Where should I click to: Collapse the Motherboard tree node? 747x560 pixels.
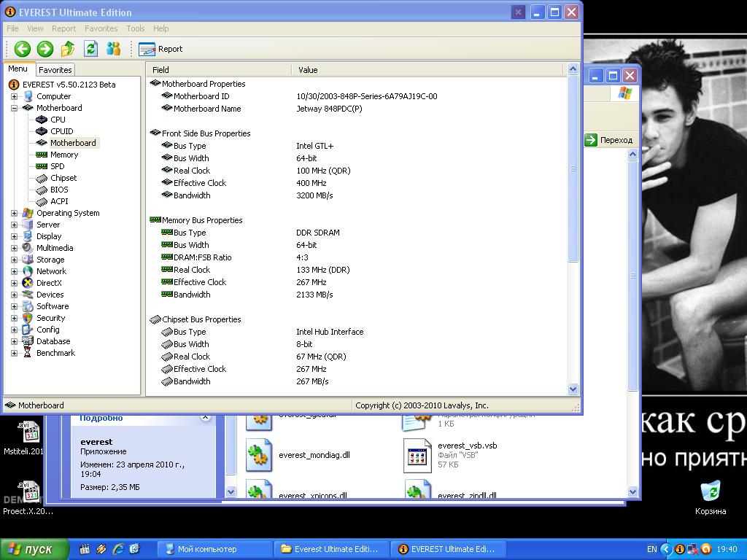coord(14,108)
